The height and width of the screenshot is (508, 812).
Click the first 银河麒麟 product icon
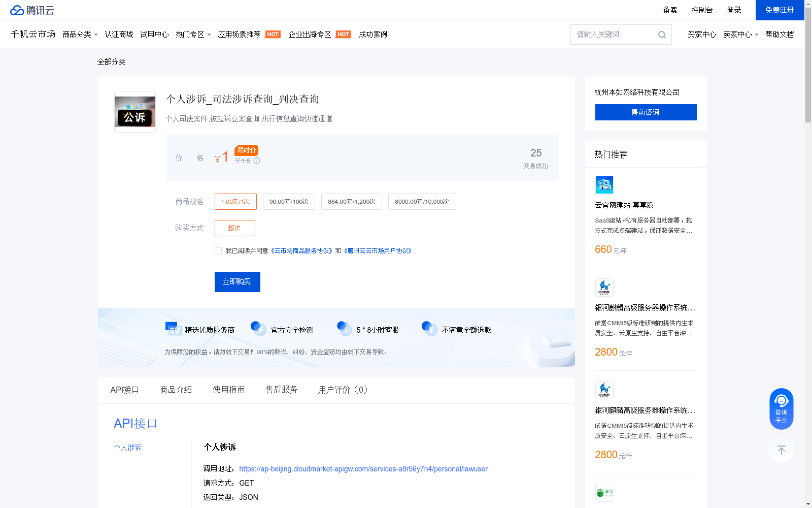pyautogui.click(x=604, y=288)
